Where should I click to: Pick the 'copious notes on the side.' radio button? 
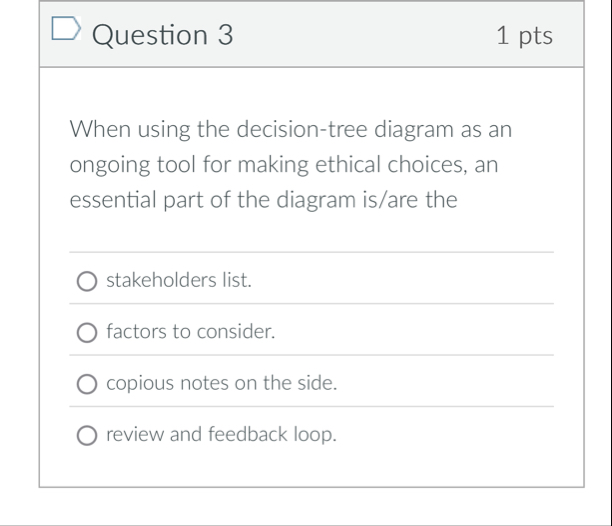click(88, 384)
